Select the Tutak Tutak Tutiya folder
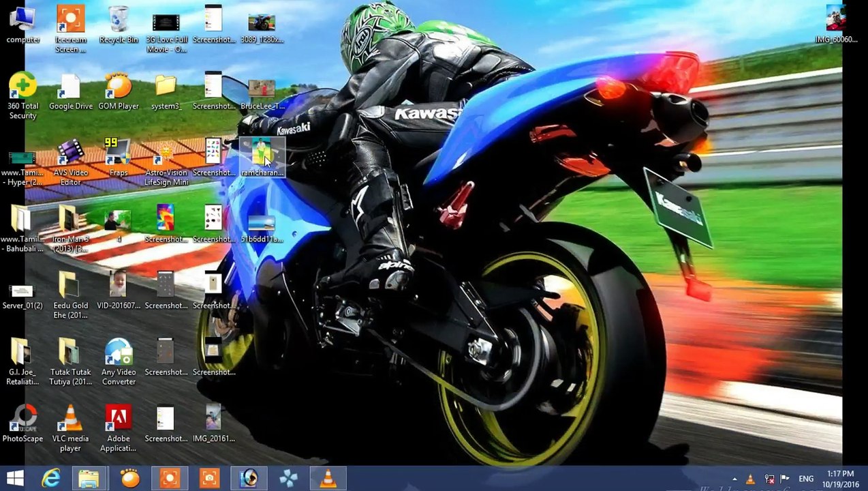The width and height of the screenshot is (868, 491). point(70,361)
